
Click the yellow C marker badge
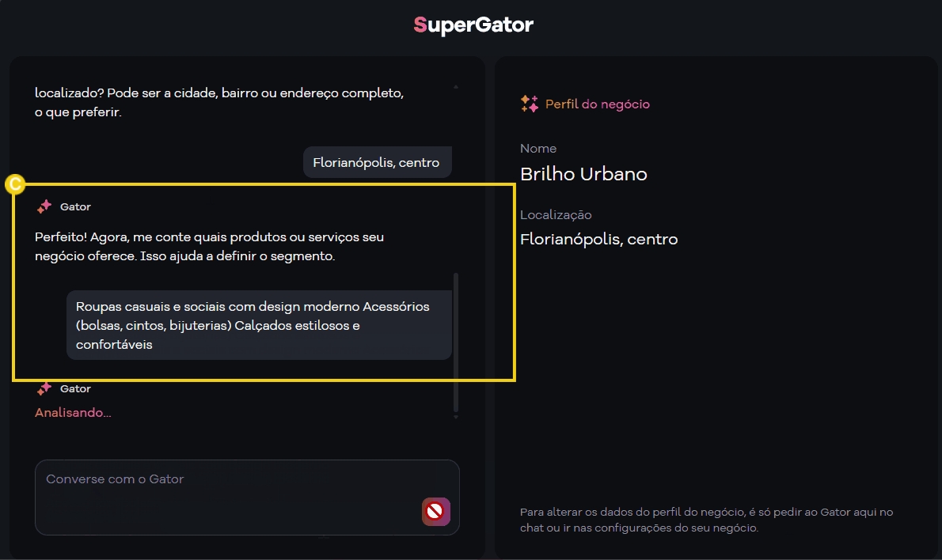(x=14, y=185)
